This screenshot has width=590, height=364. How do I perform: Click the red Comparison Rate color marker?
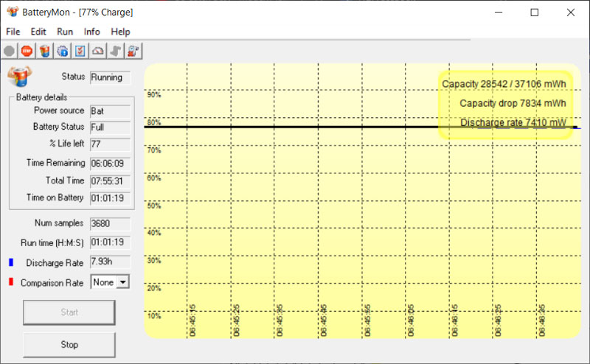pyautogui.click(x=11, y=282)
